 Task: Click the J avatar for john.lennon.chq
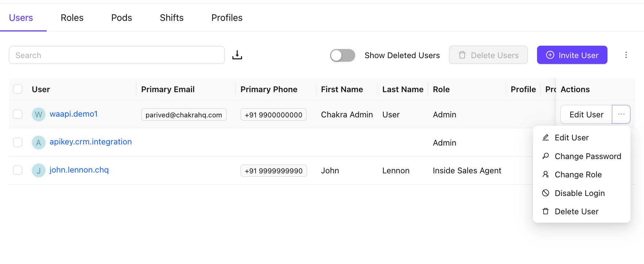pyautogui.click(x=38, y=170)
